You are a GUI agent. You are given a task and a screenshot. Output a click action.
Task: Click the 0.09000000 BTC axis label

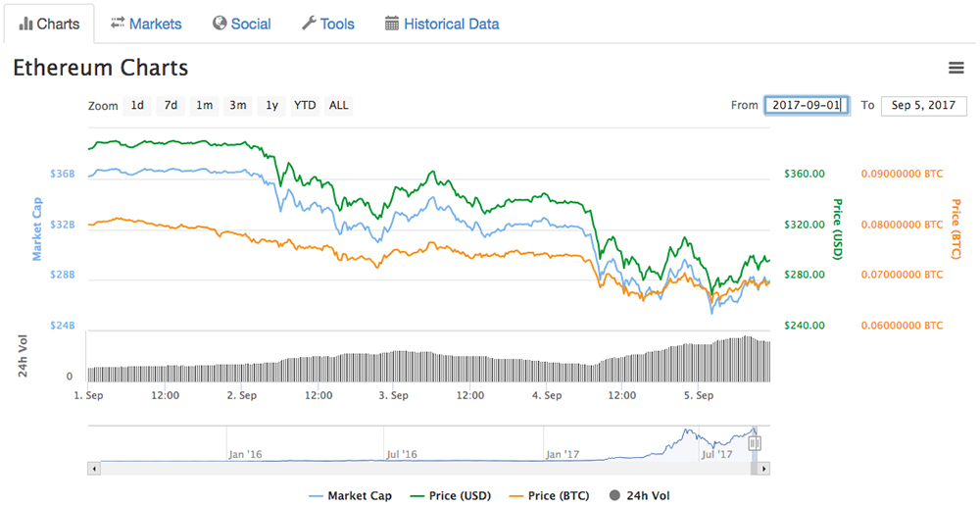click(x=902, y=174)
